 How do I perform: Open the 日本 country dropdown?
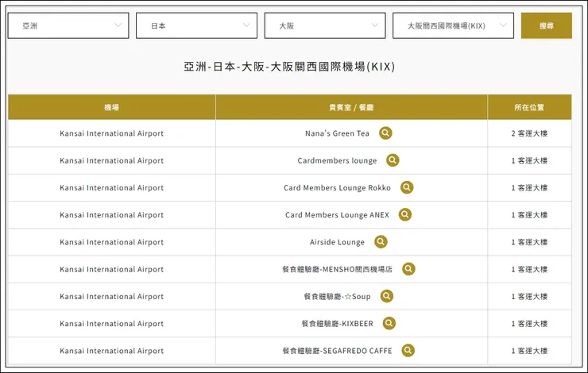coord(196,26)
